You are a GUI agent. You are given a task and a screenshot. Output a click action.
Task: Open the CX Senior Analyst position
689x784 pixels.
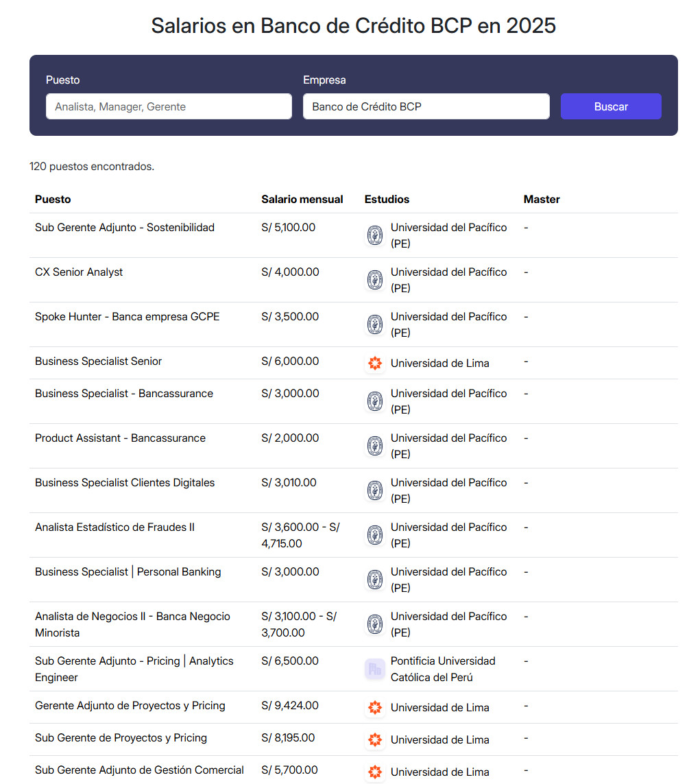tap(78, 272)
